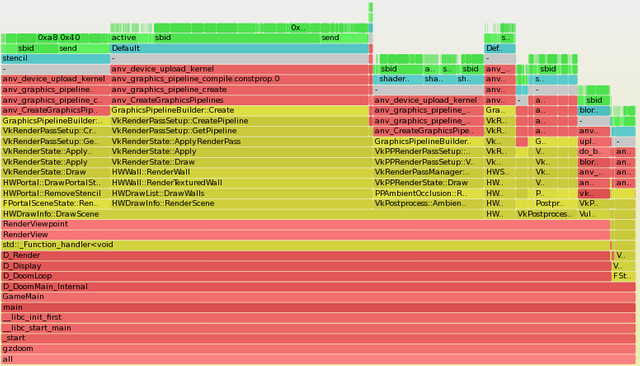The image size is (640, 366).
Task: Zoom into the 'VkRenderPassSetup::CreatePipeline' frame
Action: tap(240, 121)
